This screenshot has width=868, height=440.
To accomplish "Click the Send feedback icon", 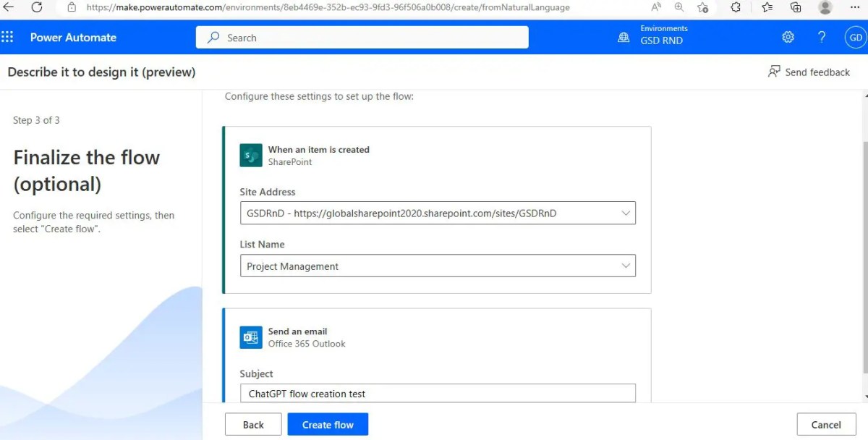I will pyautogui.click(x=775, y=72).
